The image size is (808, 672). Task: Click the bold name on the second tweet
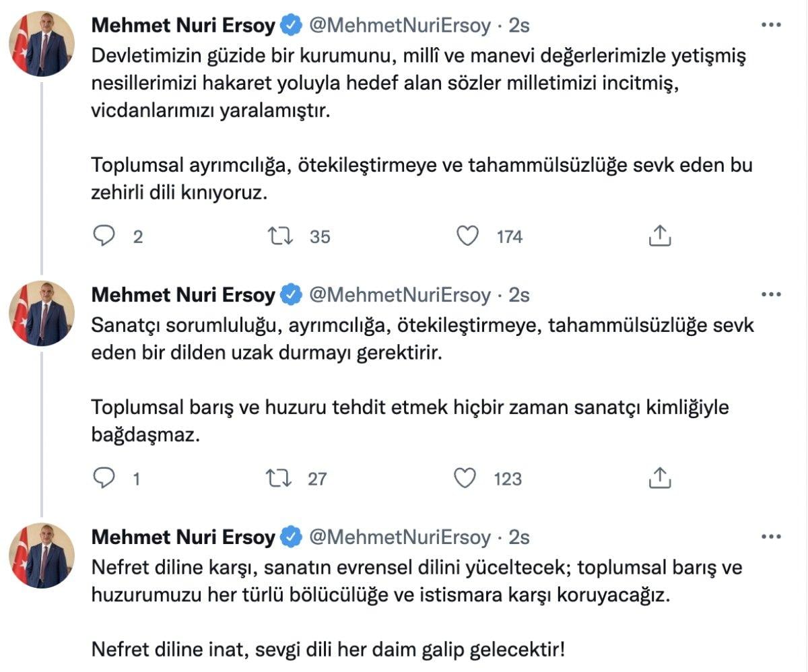182,295
